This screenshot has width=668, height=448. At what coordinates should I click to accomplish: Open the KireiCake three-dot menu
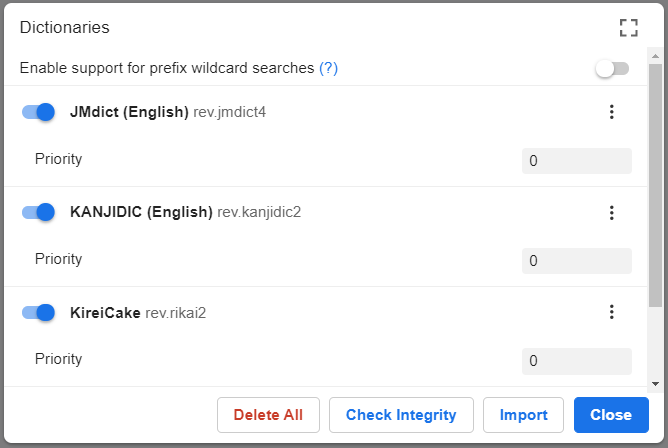click(612, 312)
